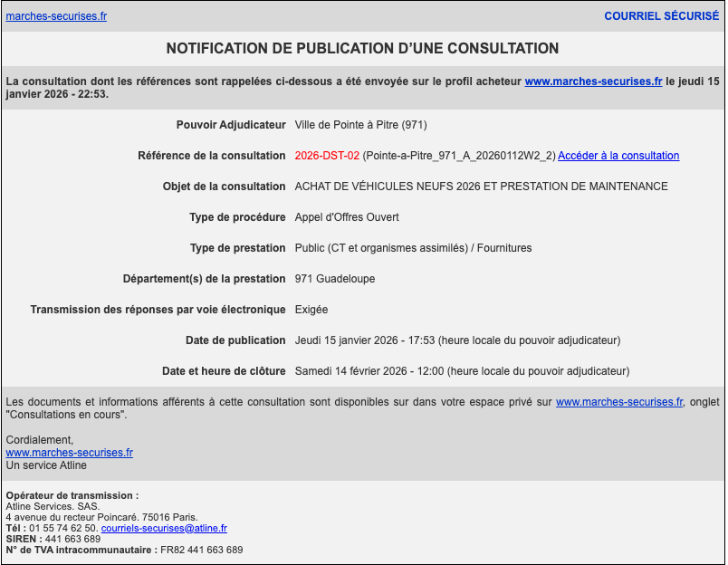Click the phone number 01 55 74 62 50
The width and height of the screenshot is (728, 565).
coord(63,528)
